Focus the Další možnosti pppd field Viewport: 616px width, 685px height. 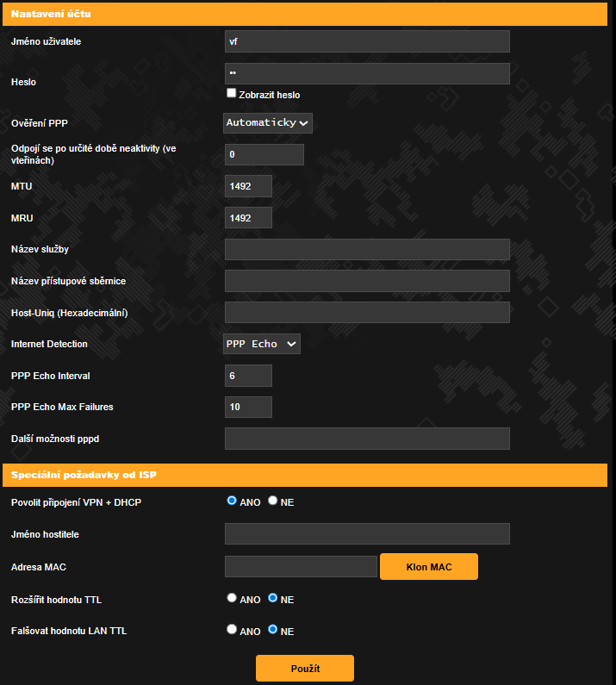tap(366, 439)
